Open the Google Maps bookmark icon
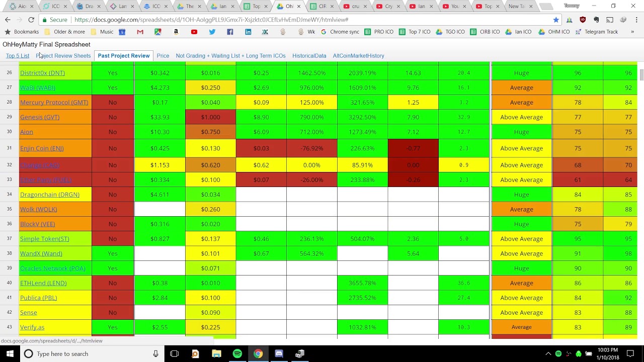The width and height of the screenshot is (644, 362). click(x=158, y=32)
